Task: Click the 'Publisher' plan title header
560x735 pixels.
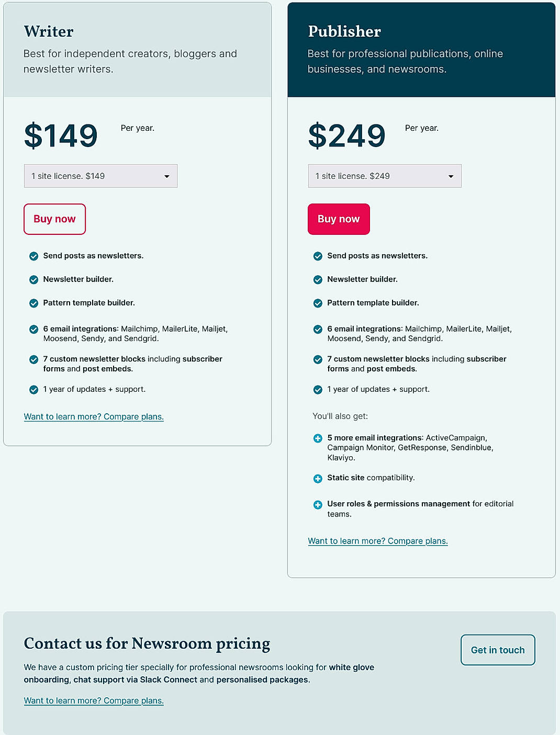Action: pos(344,32)
